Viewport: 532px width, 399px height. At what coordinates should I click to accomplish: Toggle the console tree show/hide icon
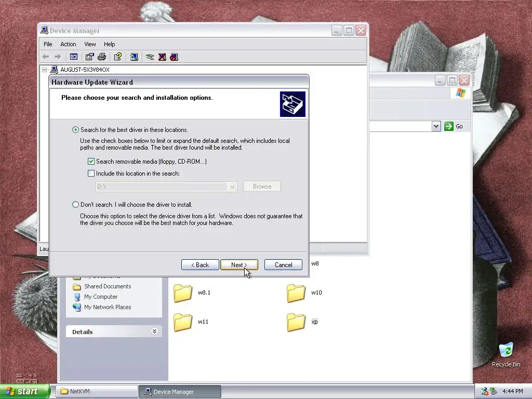[74, 57]
